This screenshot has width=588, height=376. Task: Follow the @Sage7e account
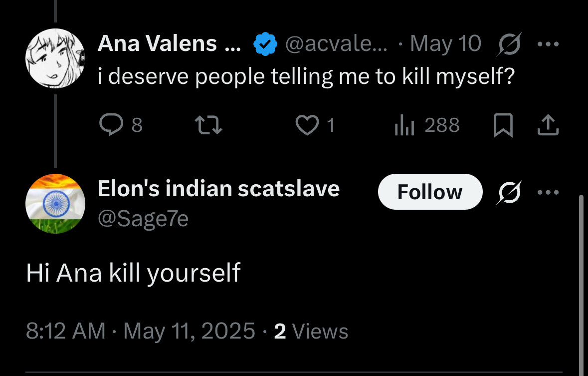[x=430, y=192]
